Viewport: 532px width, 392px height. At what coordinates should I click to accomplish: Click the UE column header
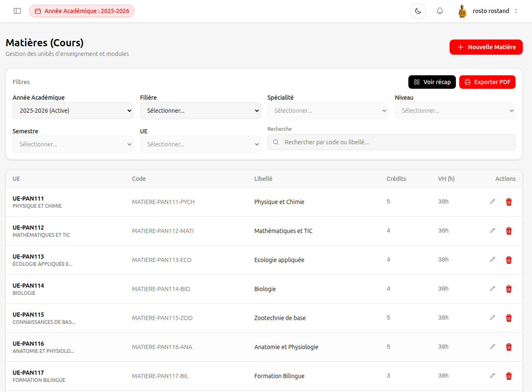(x=16, y=179)
